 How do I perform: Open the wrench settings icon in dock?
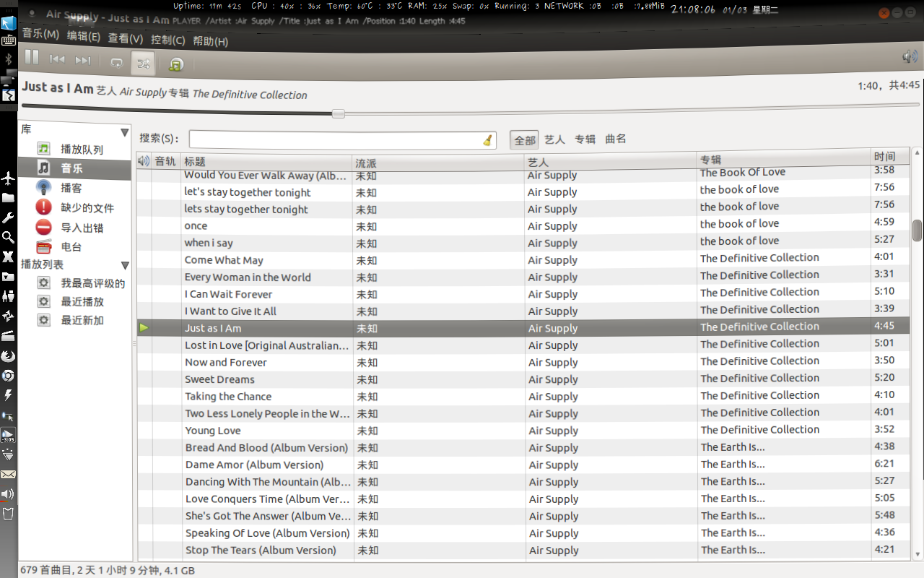click(x=9, y=217)
